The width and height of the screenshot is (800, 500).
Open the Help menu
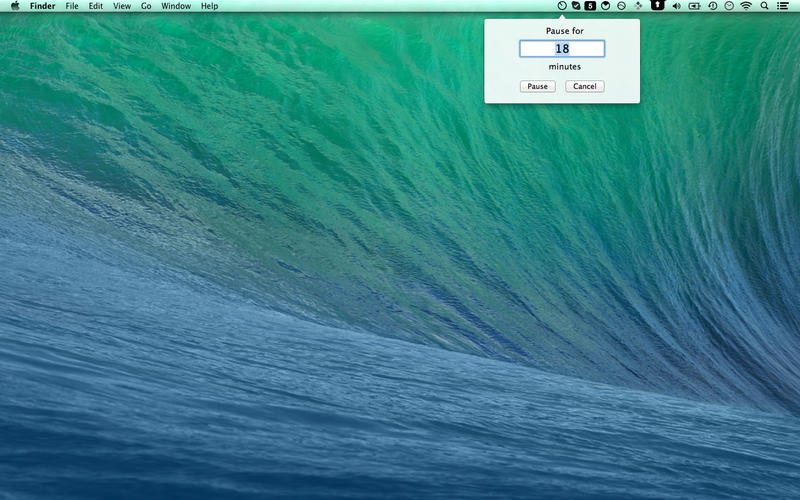tap(209, 6)
